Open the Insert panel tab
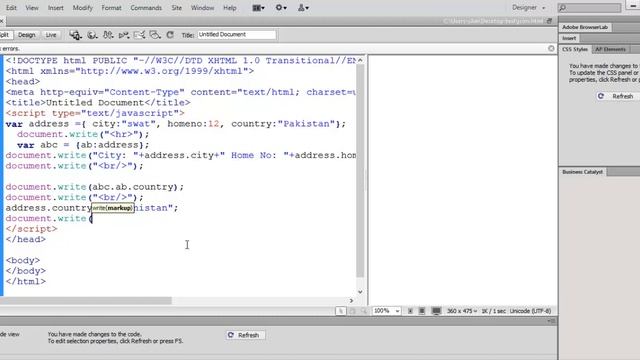640x360 pixels. (x=569, y=38)
